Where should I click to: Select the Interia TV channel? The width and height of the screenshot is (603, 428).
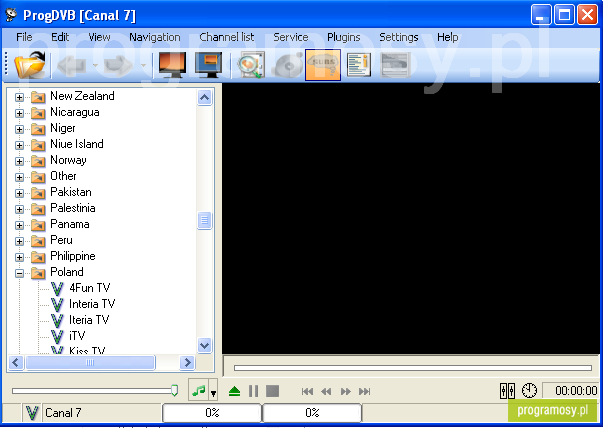coord(92,304)
